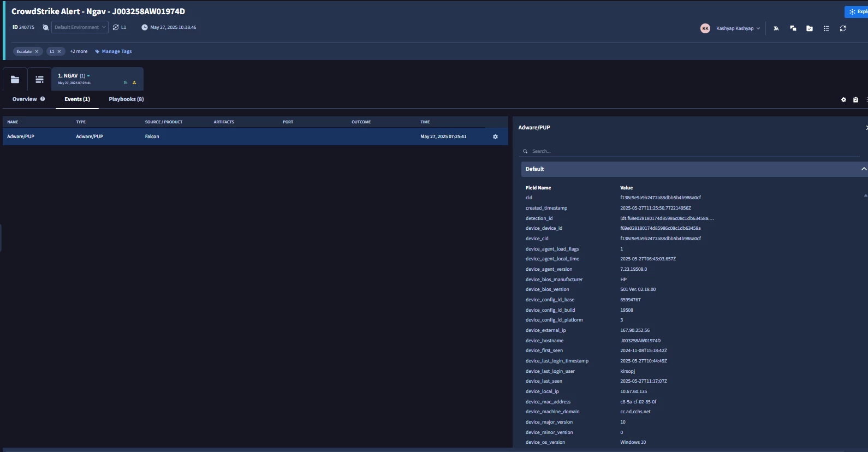Switch to the Overview tab

tap(25, 99)
